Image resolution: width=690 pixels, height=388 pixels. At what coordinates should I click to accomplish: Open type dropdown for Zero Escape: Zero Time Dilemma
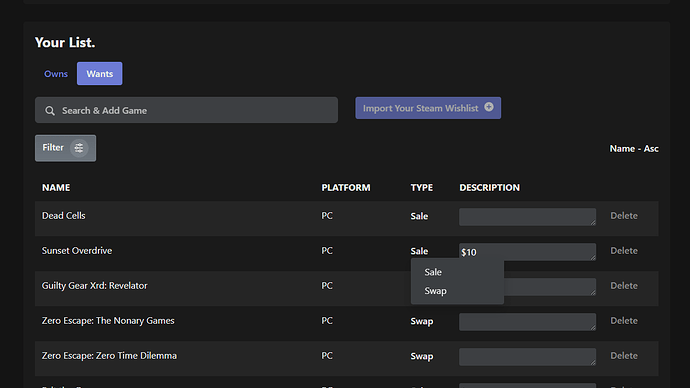click(422, 356)
